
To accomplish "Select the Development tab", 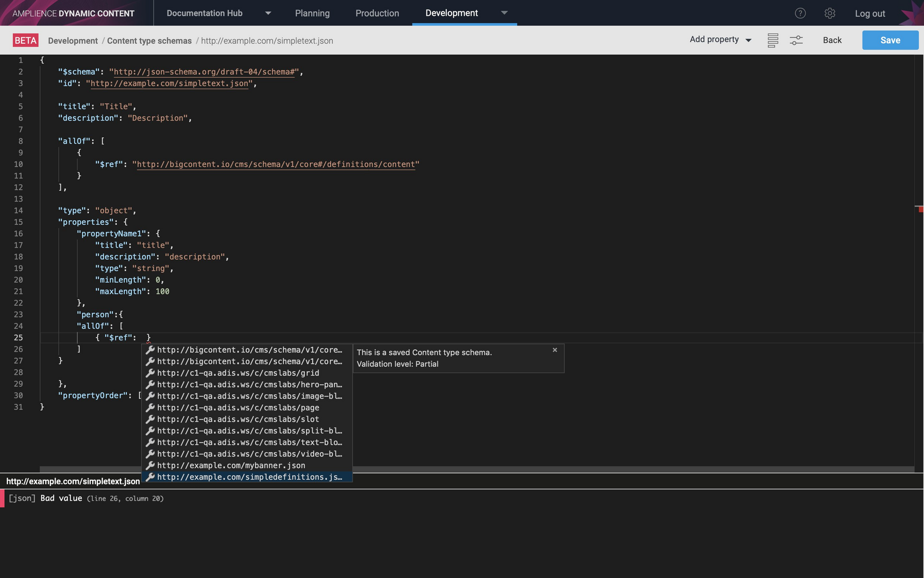I will pyautogui.click(x=452, y=13).
